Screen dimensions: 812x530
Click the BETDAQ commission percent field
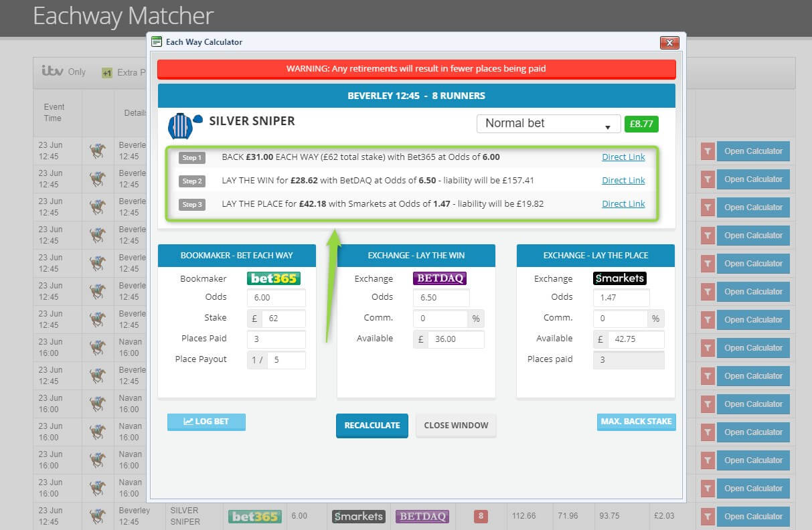coord(440,319)
